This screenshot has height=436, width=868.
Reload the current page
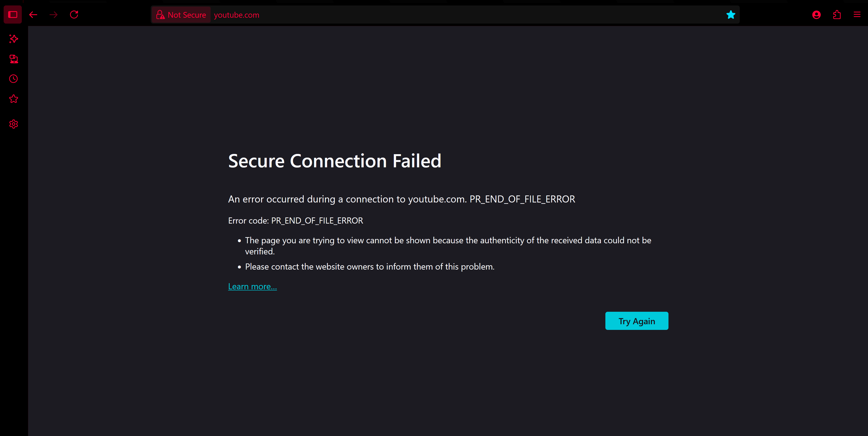(74, 15)
